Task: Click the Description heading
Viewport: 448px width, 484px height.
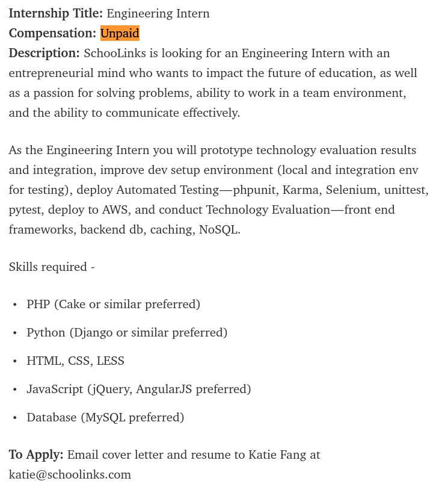Action: [44, 53]
